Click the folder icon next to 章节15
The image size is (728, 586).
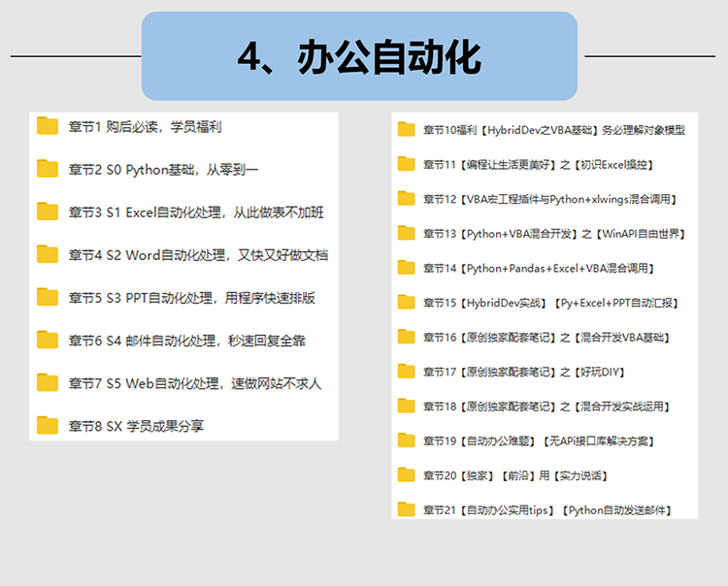coord(407,302)
